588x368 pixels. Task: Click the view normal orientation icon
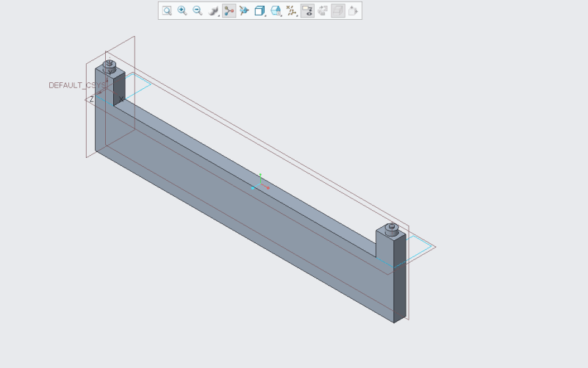(244, 10)
